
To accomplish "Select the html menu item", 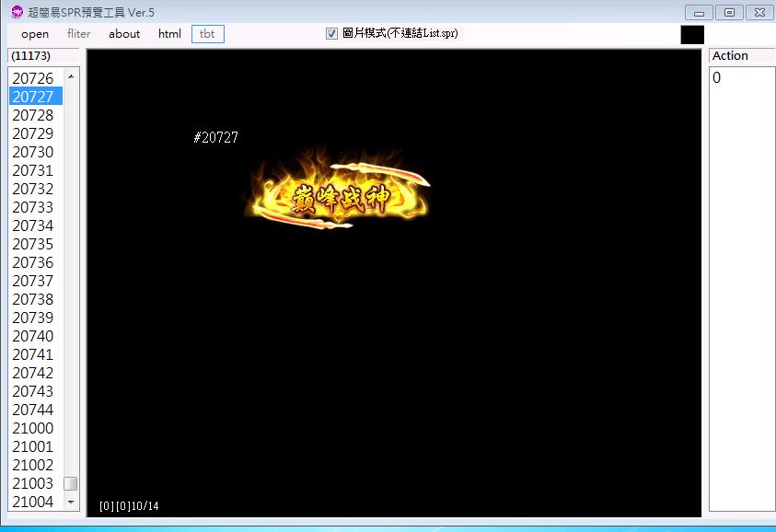I will coord(169,34).
